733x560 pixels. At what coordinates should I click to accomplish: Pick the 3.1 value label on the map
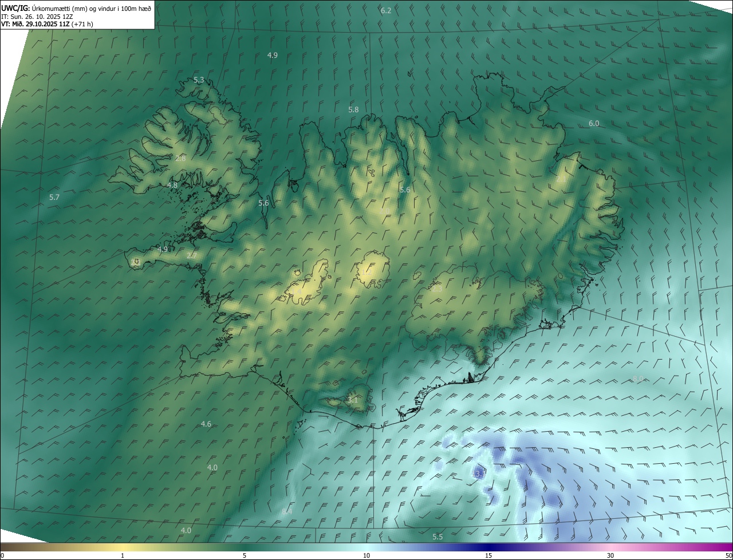coord(353,400)
